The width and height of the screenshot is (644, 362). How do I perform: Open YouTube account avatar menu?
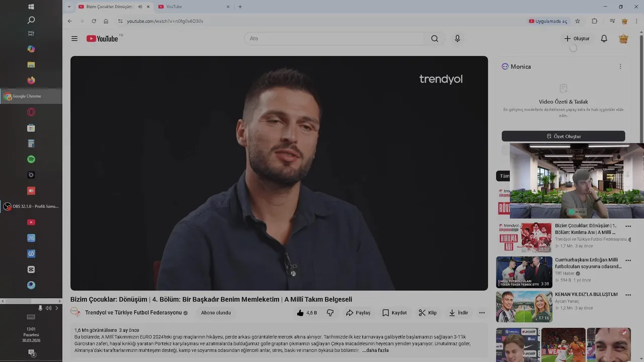click(623, 39)
